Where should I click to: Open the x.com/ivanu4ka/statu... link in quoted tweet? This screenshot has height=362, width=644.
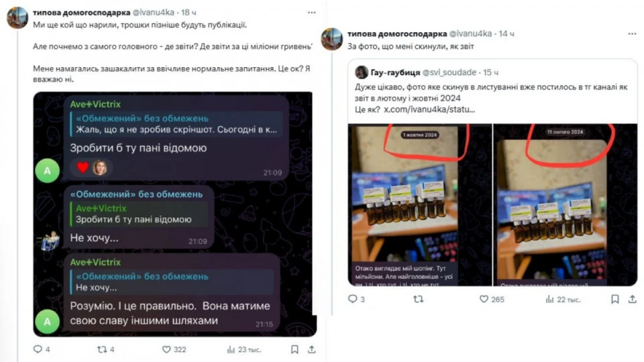tap(429, 109)
